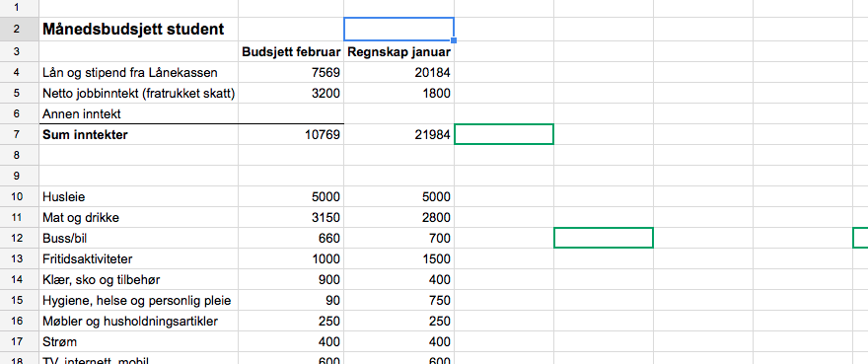Viewport: 868px width, 364px height.
Task: Select the sum cell 10769
Action: click(x=291, y=134)
